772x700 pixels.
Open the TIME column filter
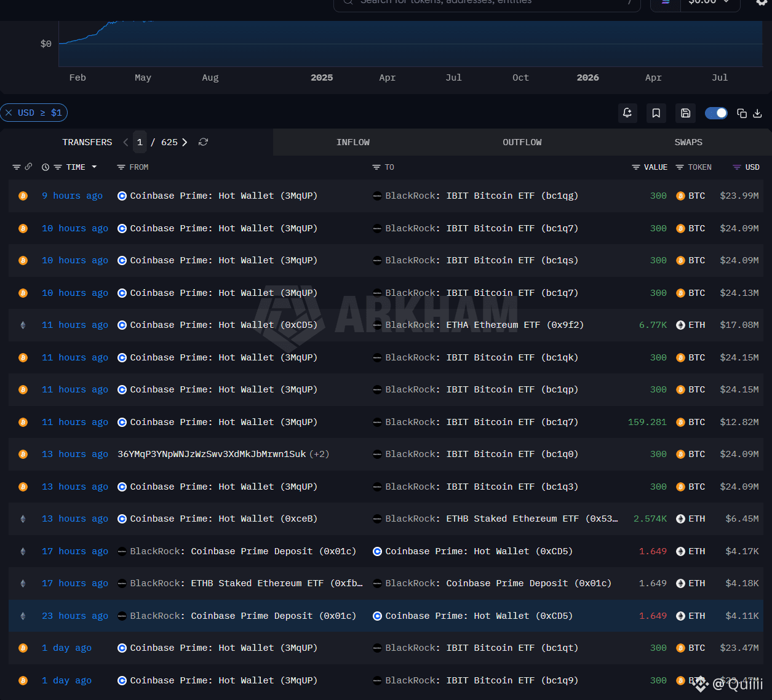coord(58,167)
